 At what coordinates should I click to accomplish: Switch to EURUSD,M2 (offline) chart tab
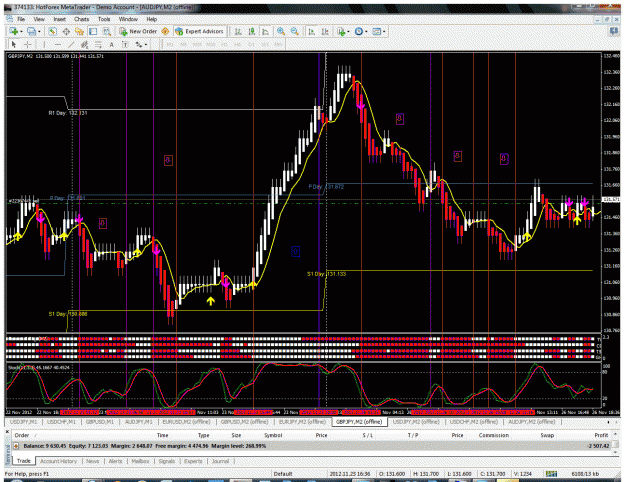[186, 422]
